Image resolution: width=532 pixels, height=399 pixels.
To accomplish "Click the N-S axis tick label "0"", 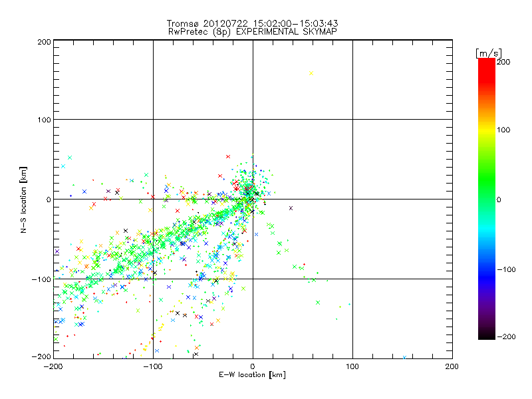I will (x=49, y=199).
